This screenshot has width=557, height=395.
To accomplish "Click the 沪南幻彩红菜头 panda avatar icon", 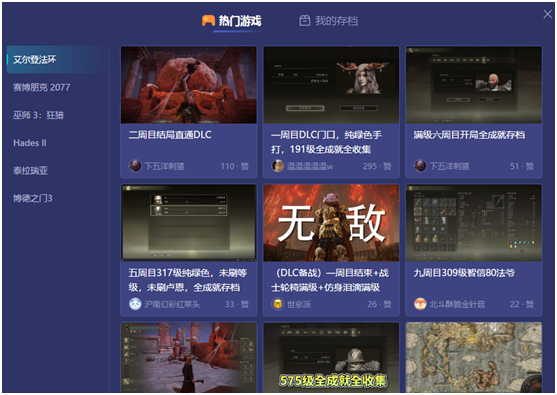I will pos(135,304).
